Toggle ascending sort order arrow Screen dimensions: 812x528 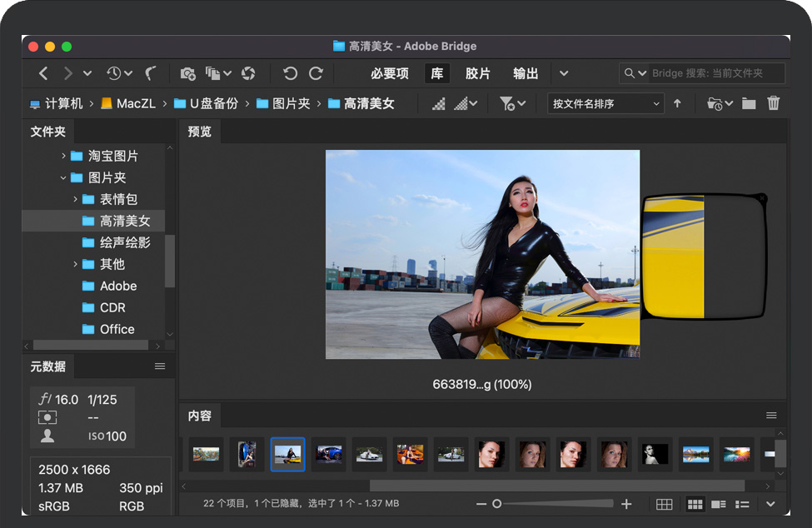677,104
